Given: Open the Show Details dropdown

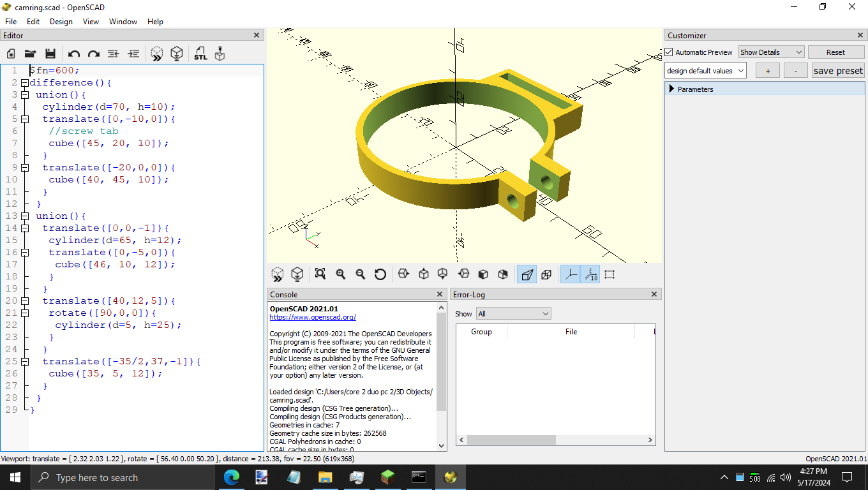Looking at the screenshot, I should tap(771, 52).
